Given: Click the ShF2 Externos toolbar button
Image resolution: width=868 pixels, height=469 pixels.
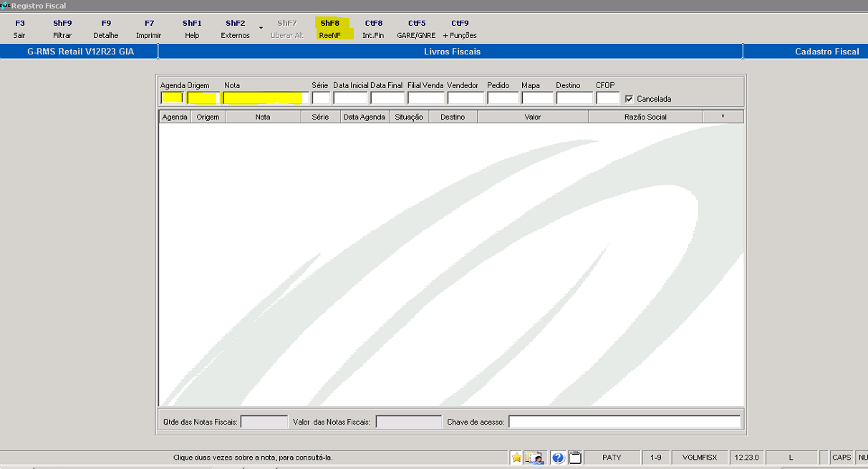Looking at the screenshot, I should click(235, 29).
